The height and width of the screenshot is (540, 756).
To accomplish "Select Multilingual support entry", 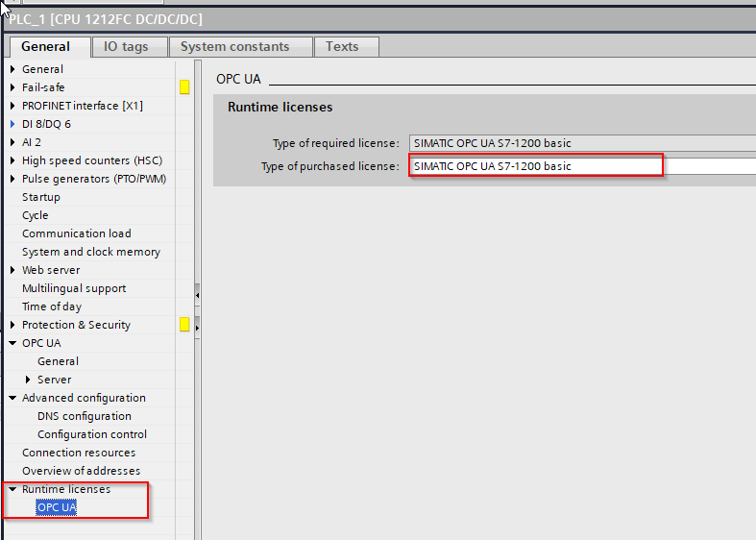I will point(74,289).
